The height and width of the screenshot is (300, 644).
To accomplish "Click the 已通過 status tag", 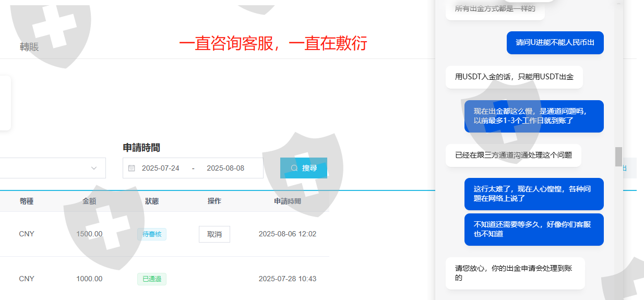I will click(152, 279).
